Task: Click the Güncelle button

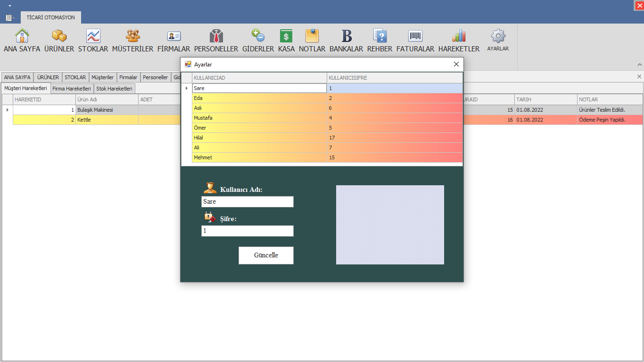Action: (x=266, y=255)
